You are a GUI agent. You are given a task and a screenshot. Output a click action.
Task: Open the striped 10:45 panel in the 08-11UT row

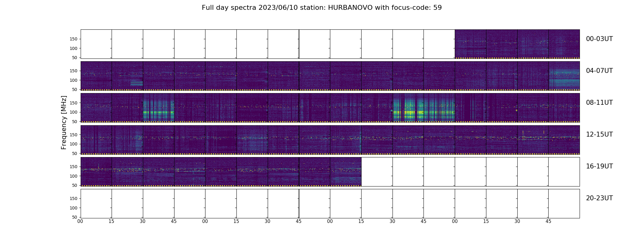coord(439,108)
